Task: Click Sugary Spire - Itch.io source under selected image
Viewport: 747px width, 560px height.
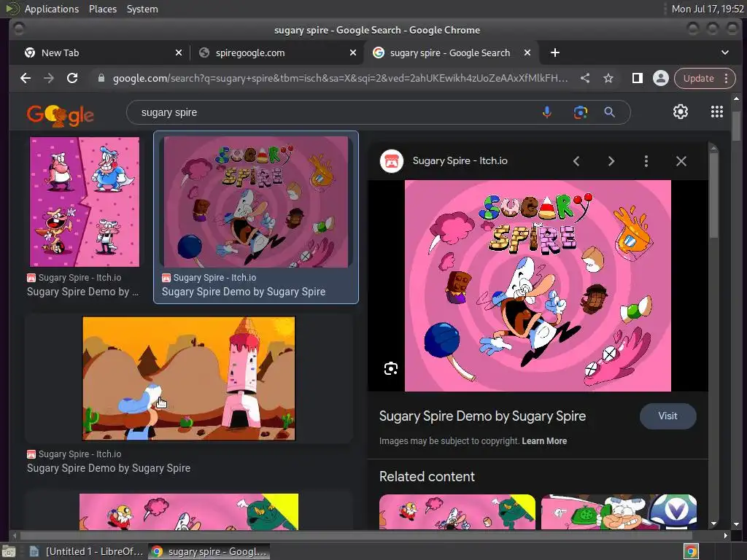Action: pyautogui.click(x=214, y=278)
